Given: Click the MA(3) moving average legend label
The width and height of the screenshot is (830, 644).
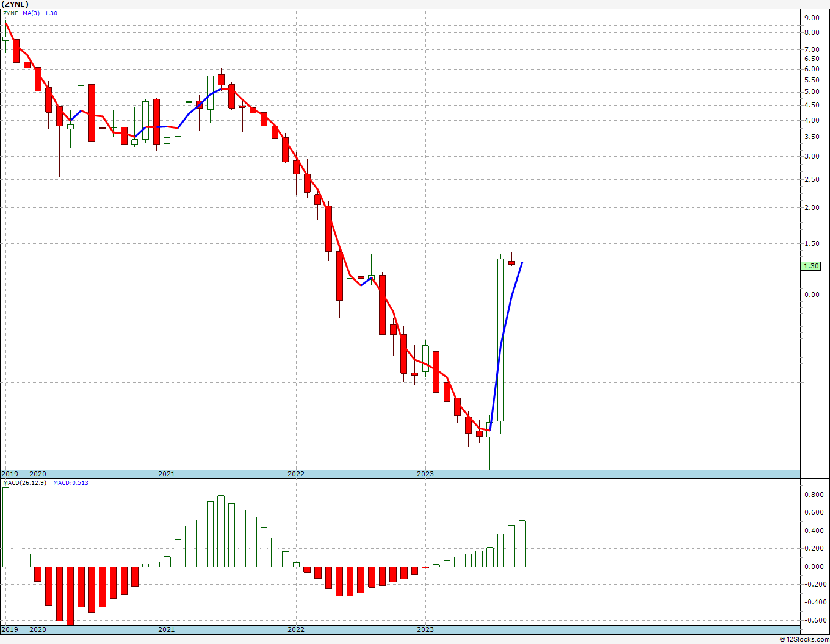Looking at the screenshot, I should (x=32, y=13).
